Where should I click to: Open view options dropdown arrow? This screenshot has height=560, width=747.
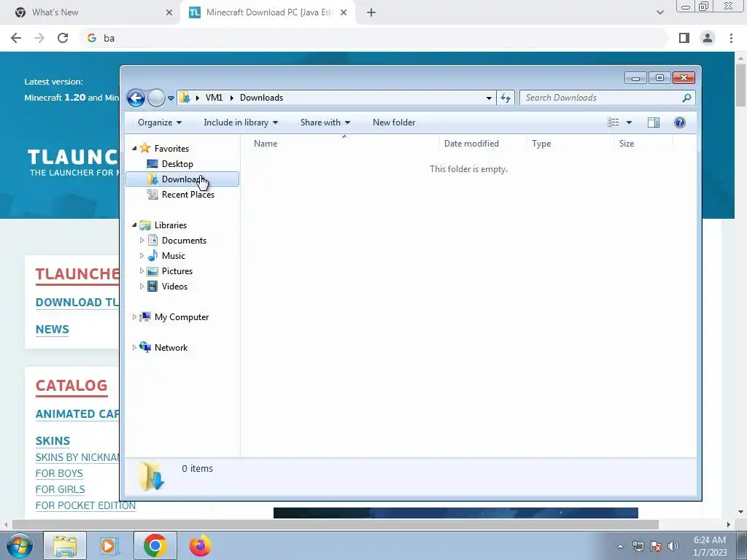tap(629, 122)
